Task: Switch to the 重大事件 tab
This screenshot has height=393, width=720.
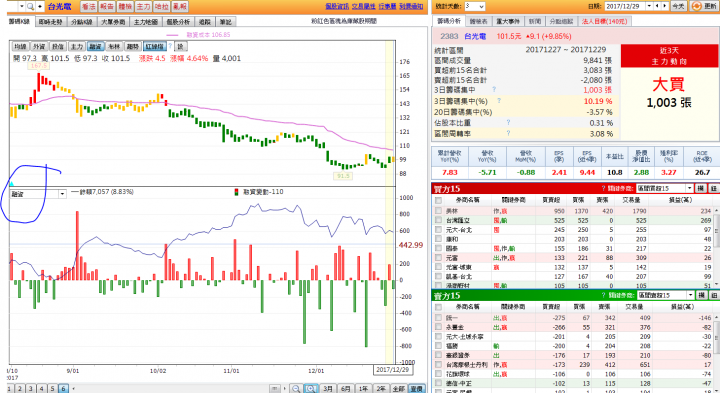Action: click(x=508, y=22)
